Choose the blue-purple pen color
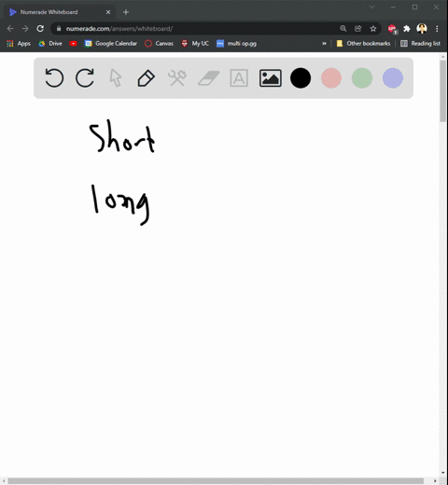This screenshot has width=448, height=485. tap(393, 77)
